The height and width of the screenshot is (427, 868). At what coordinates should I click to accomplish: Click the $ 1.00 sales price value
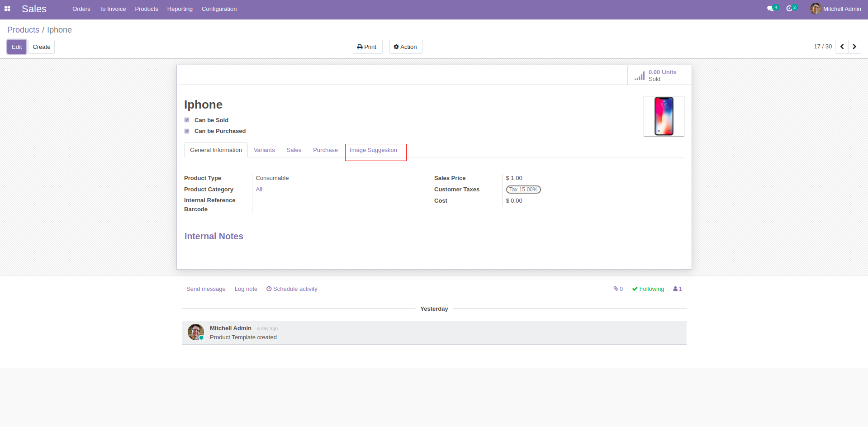[x=514, y=178]
